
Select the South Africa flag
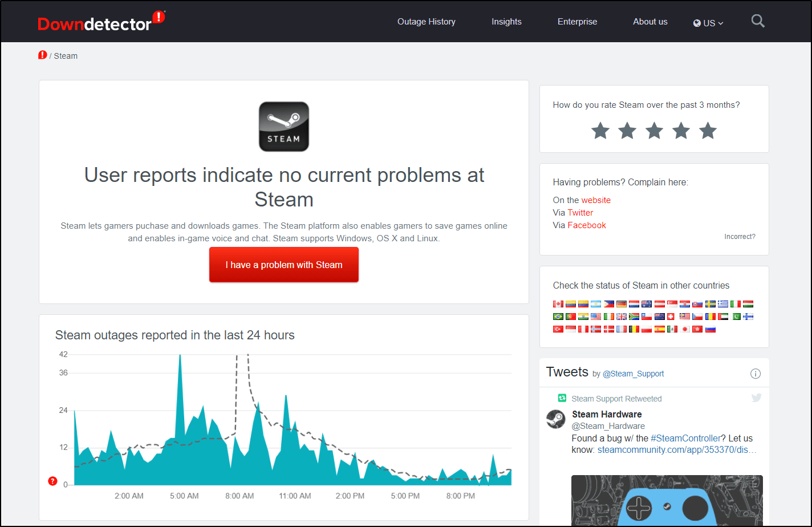point(634,317)
